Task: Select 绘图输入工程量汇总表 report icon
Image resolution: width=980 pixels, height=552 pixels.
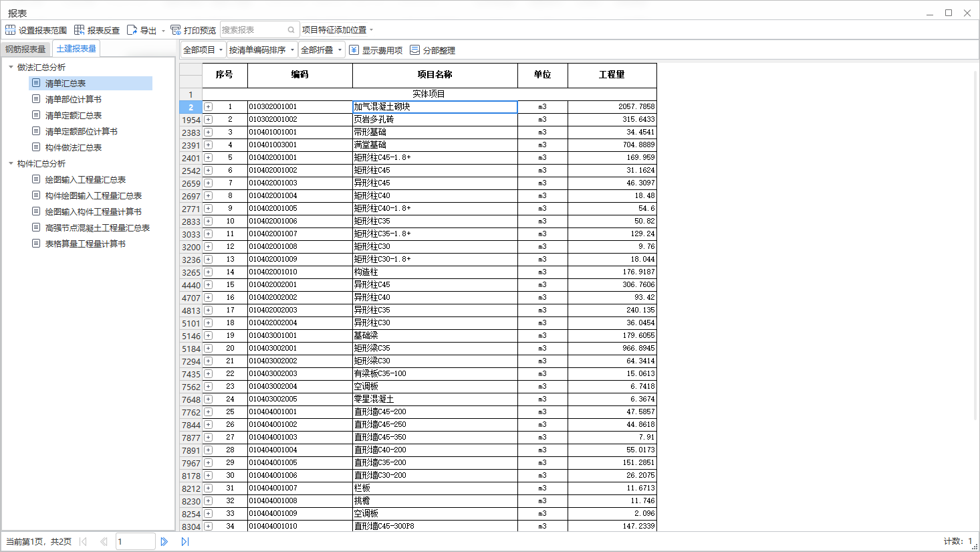Action: click(x=36, y=179)
